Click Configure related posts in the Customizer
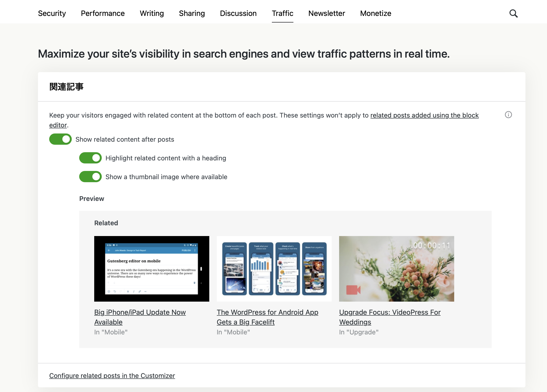The width and height of the screenshot is (547, 392). point(112,376)
